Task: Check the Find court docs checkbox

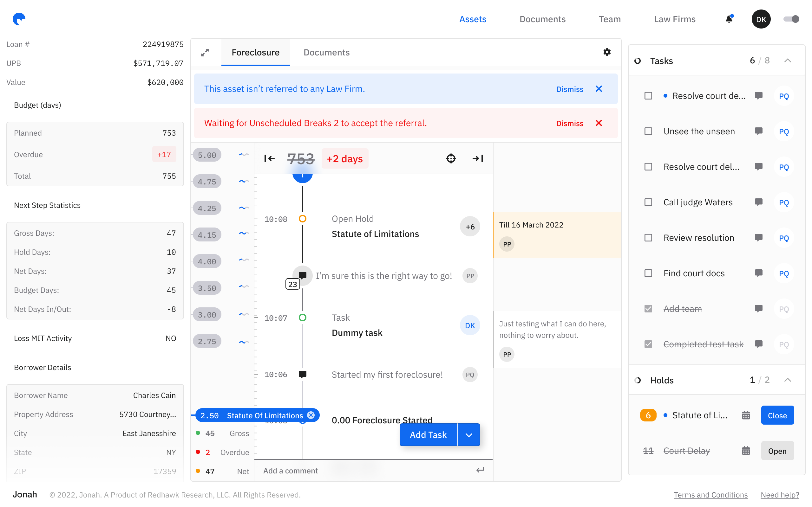Action: [648, 273]
